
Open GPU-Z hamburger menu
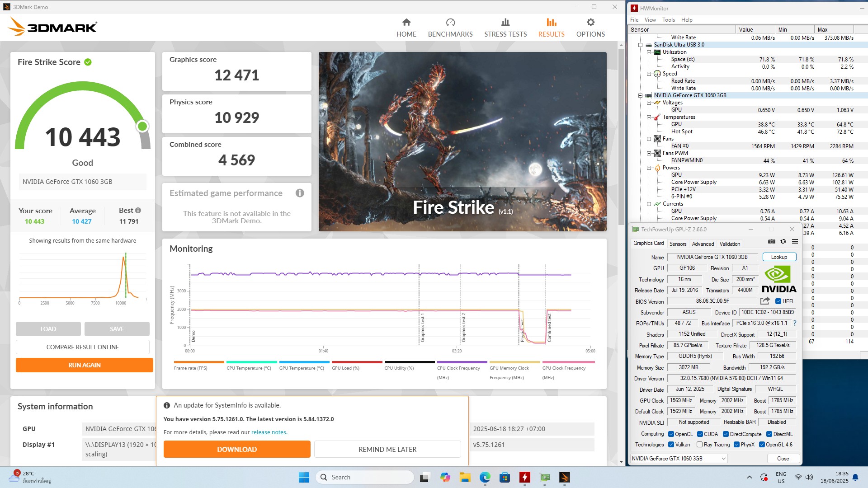795,242
